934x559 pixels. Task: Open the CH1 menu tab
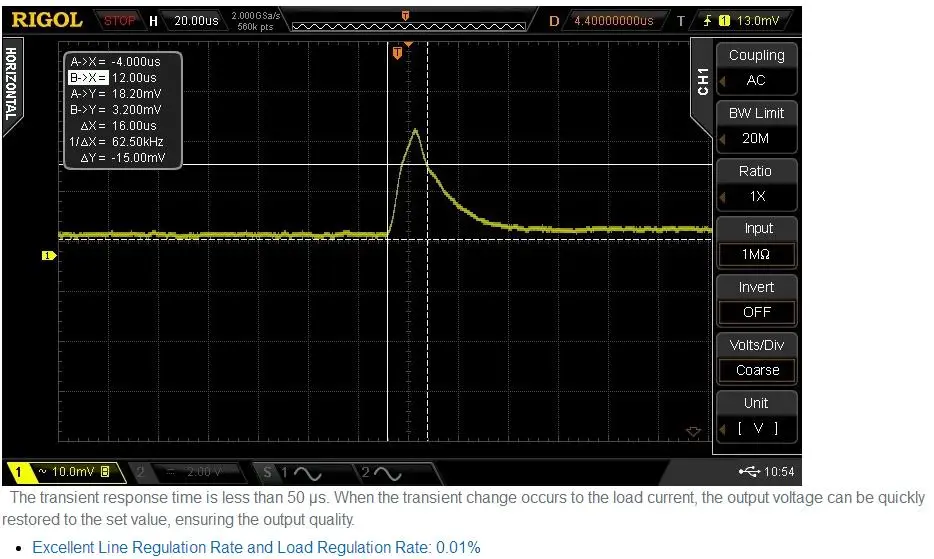[x=703, y=82]
